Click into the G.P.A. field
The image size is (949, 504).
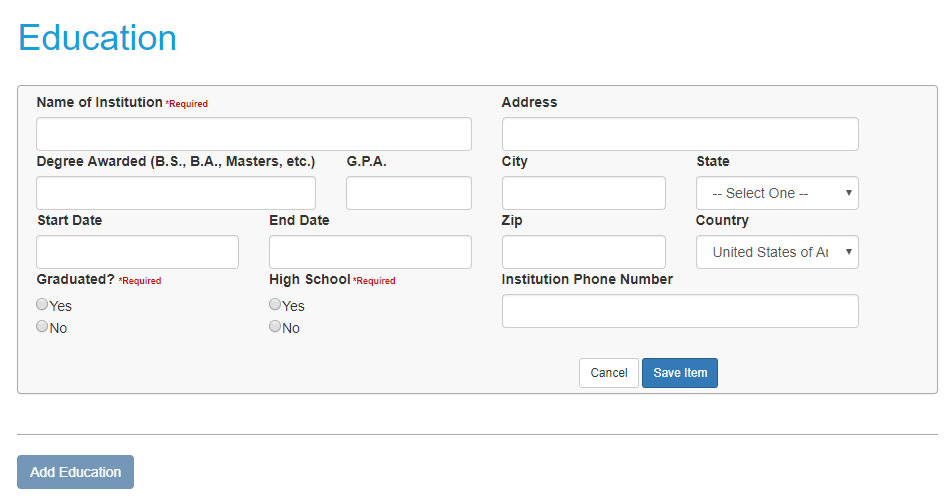click(409, 193)
